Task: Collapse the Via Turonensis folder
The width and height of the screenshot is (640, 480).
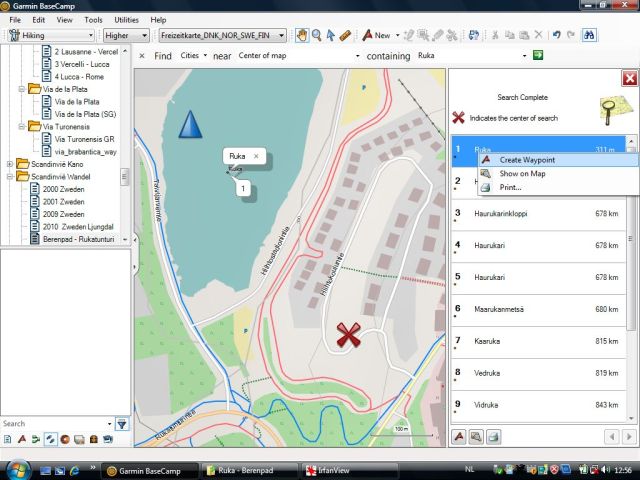Action: [x=22, y=127]
